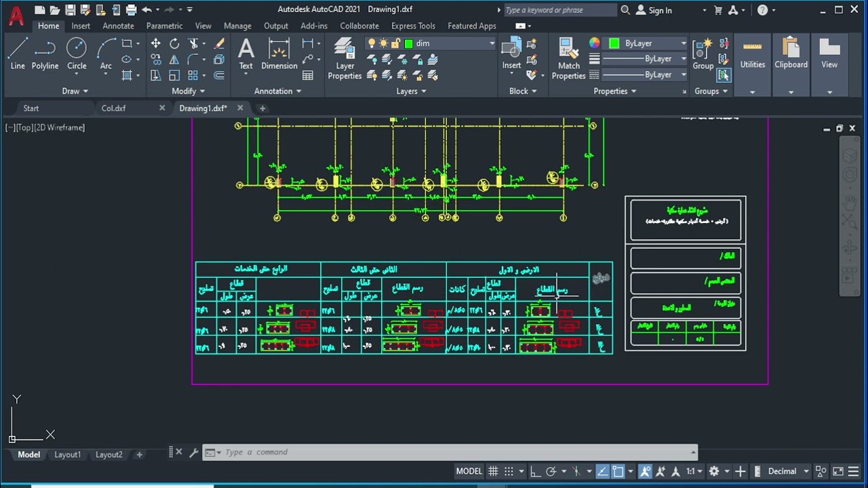Toggle grid display in status bar
Image resolution: width=868 pixels, height=488 pixels.
coord(493,471)
